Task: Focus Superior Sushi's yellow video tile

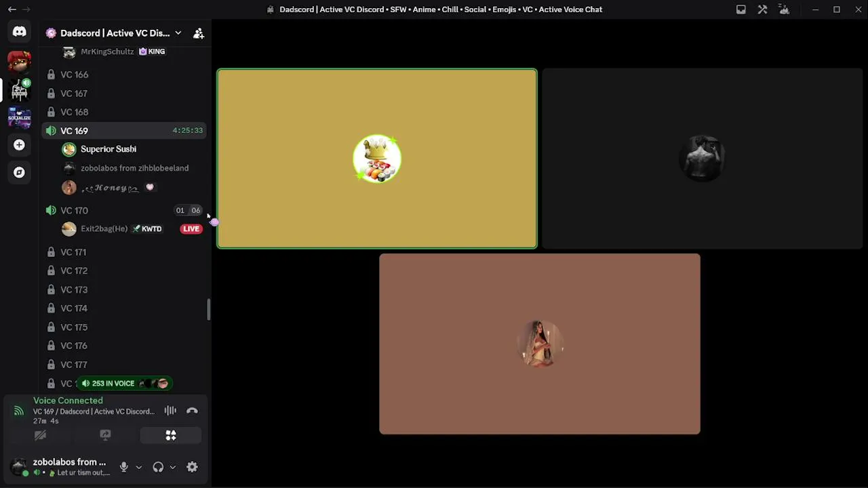Action: (377, 159)
